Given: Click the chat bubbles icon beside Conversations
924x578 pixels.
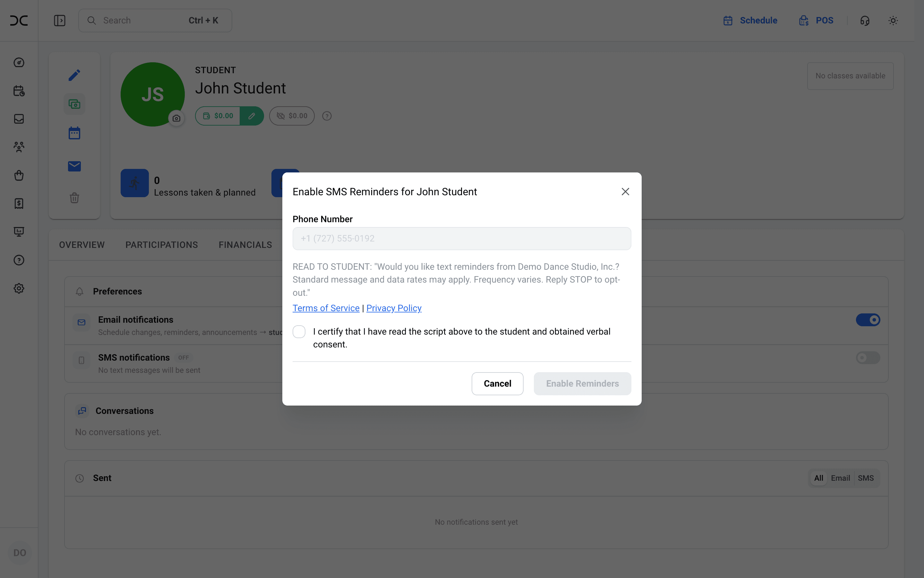Looking at the screenshot, I should [x=82, y=411].
